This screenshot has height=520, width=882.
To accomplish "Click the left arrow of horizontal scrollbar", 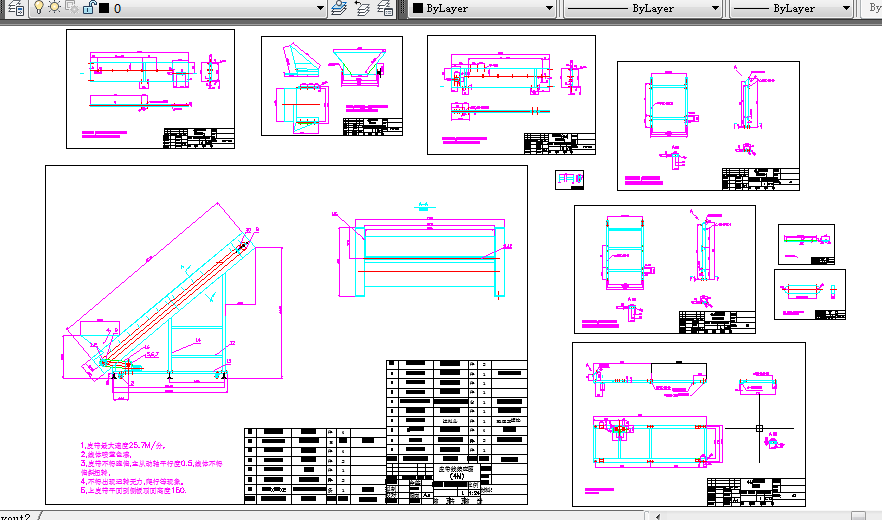I will (659, 515).
